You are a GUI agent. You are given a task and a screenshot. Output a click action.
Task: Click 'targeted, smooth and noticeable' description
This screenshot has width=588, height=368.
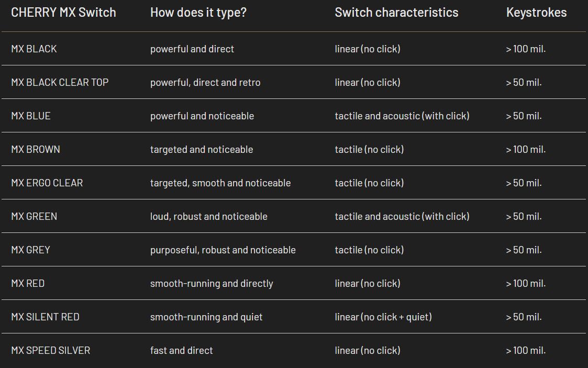220,183
